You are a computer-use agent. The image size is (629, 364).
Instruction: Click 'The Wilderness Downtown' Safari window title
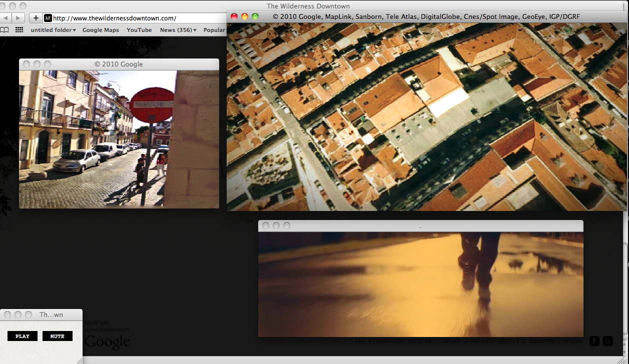click(x=308, y=6)
